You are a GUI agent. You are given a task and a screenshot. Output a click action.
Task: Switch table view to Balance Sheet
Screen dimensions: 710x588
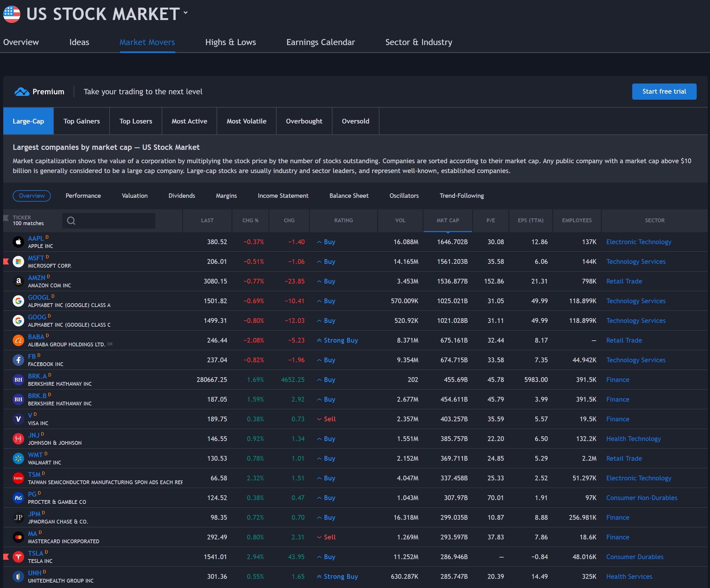coord(349,196)
